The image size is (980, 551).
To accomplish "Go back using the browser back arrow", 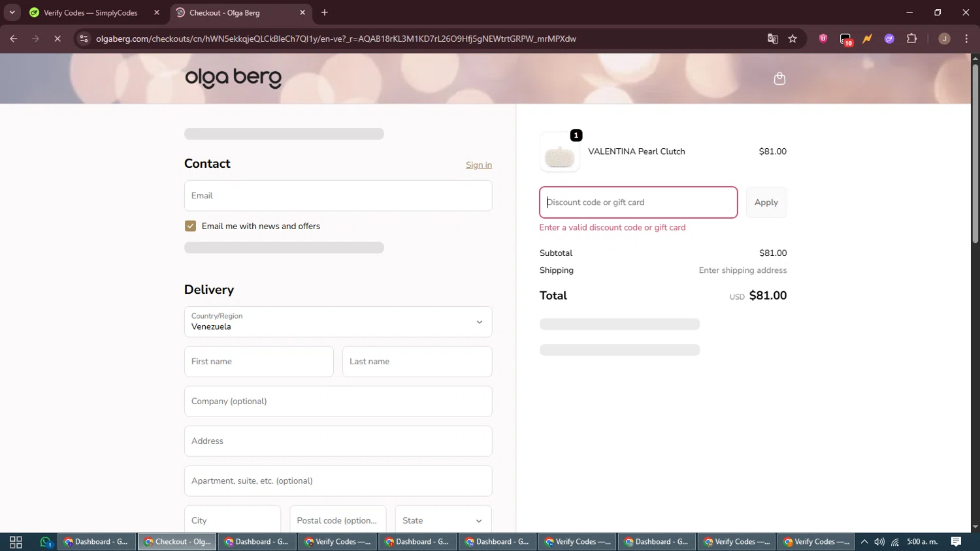I will coord(14,39).
